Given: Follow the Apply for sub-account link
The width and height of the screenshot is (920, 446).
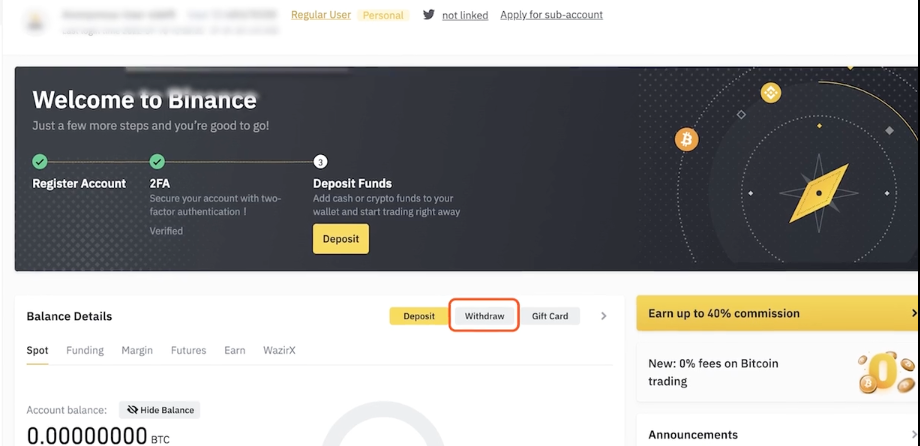Looking at the screenshot, I should 551,15.
